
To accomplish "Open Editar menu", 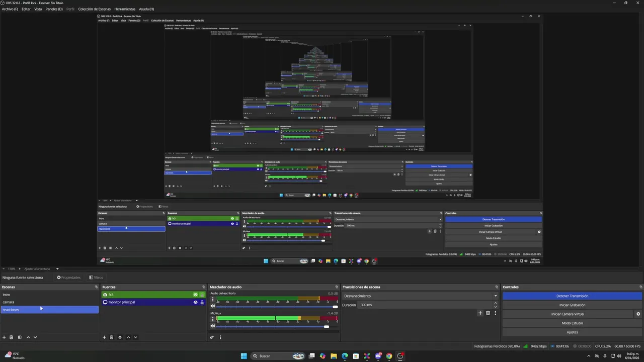I will [x=26, y=9].
